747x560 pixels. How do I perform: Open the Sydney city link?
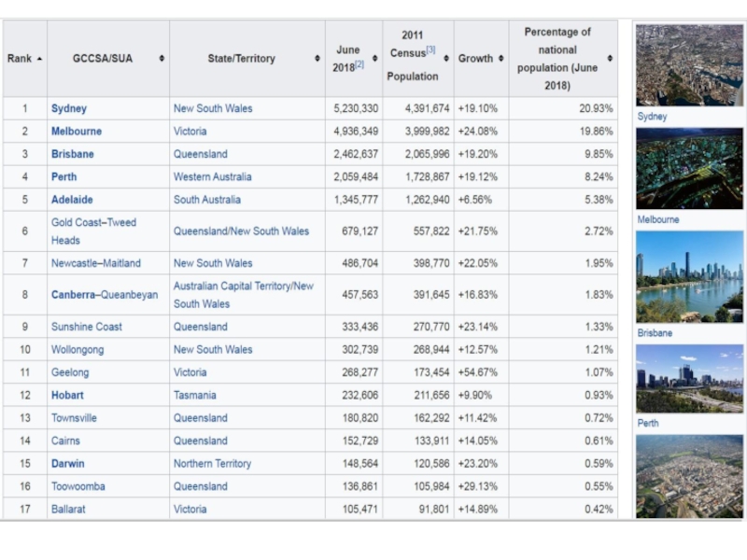(68, 108)
